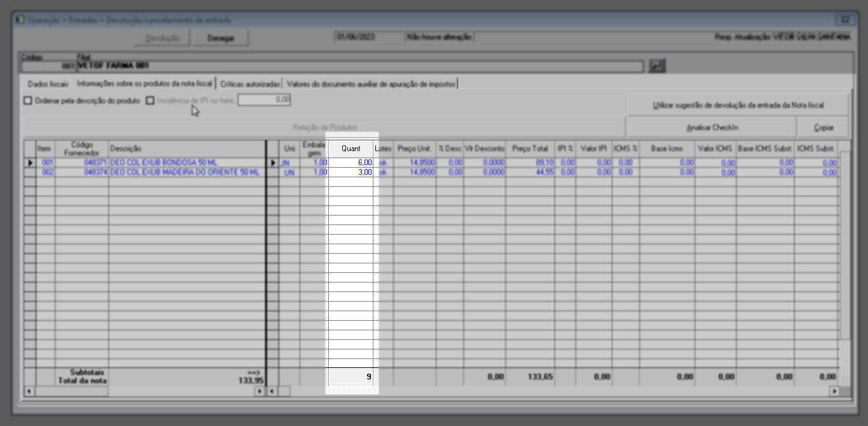The image size is (868, 426).
Task: Select the quantity cell 3,00
Action: pyautogui.click(x=351, y=172)
